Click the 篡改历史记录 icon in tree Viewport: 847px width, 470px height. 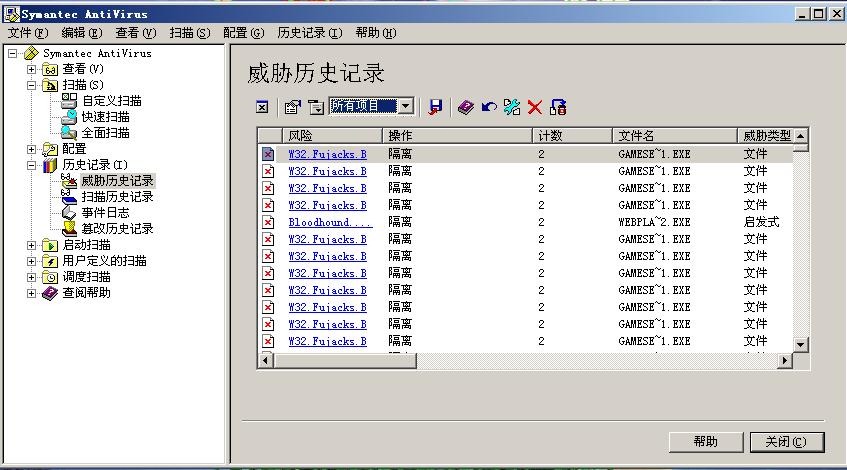point(69,229)
